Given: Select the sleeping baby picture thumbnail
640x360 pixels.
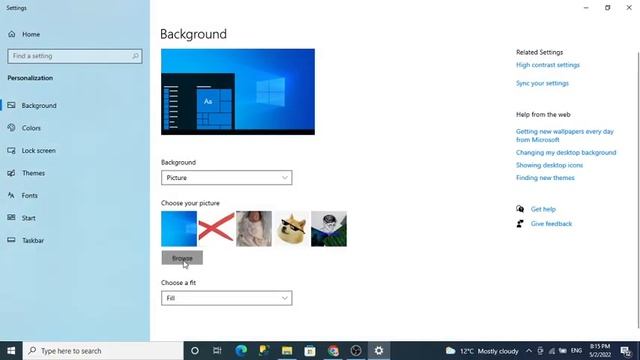Looking at the screenshot, I should (x=254, y=229).
